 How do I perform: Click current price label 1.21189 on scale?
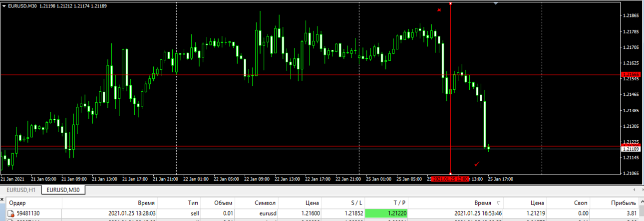631,149
